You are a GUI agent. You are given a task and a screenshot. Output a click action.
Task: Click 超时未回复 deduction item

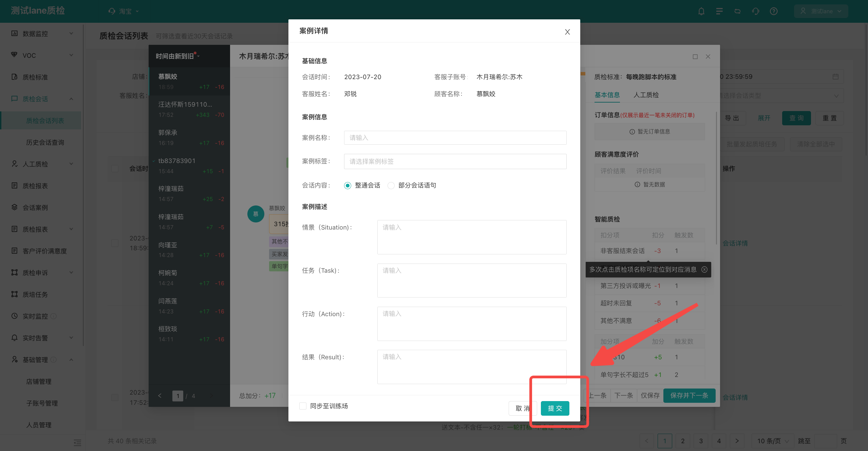click(616, 303)
